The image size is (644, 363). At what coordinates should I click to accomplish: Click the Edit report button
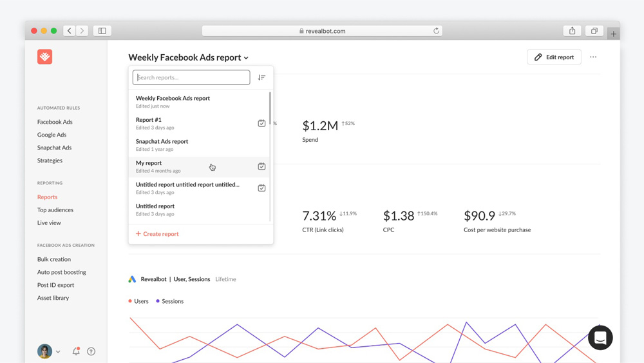point(554,57)
